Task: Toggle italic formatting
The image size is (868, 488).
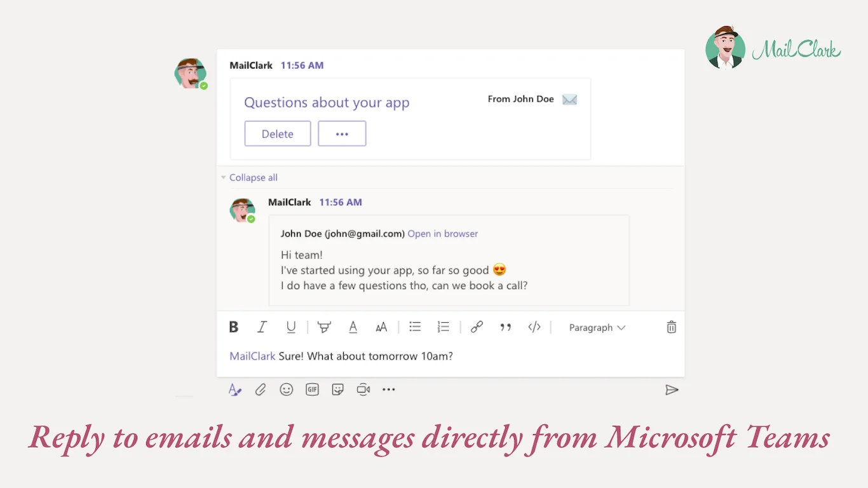Action: [262, 327]
